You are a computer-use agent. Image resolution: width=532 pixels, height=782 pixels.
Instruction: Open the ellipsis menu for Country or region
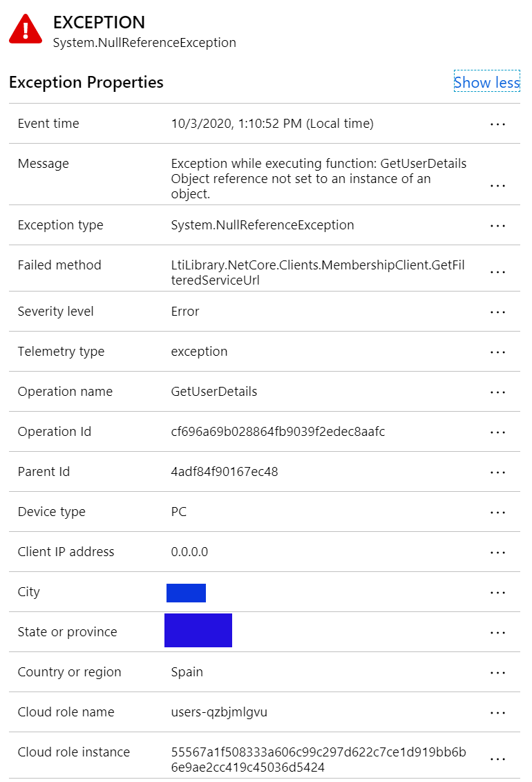pos(497,672)
